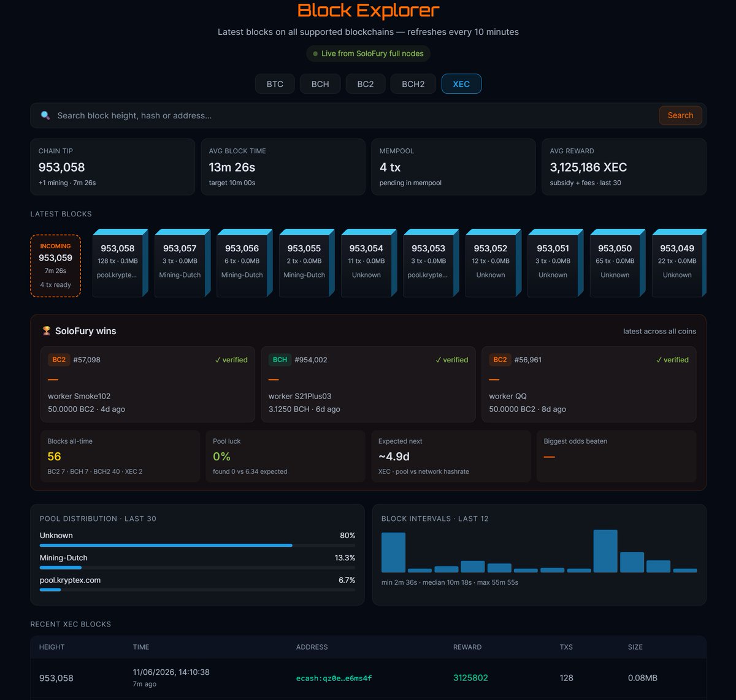Screen dimensions: 736x700
Task: Click the magnifying glass search icon
Action: (45, 115)
